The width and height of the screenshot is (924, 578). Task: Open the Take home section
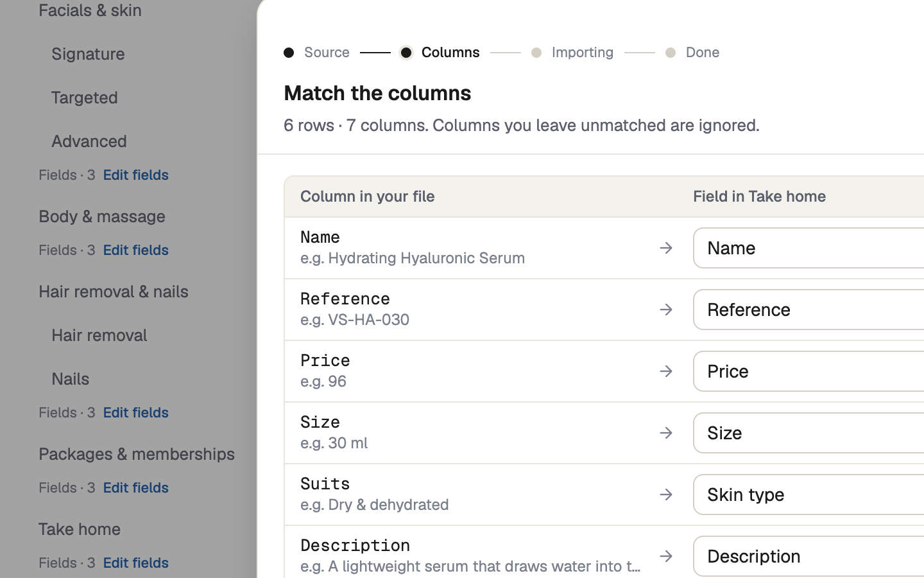coord(80,529)
